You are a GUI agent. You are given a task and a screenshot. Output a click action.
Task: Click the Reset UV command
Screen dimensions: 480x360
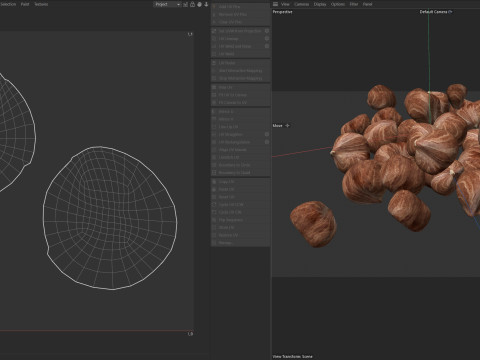pyautogui.click(x=240, y=197)
